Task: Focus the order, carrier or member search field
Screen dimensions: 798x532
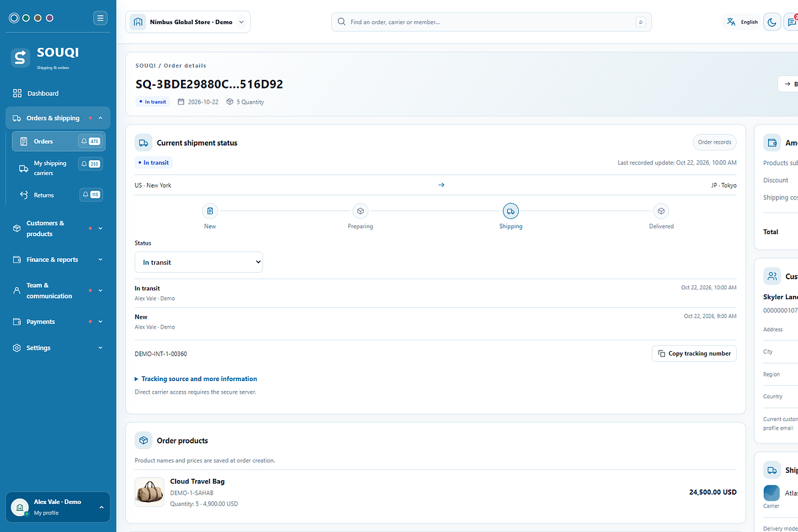Action: 491,22
